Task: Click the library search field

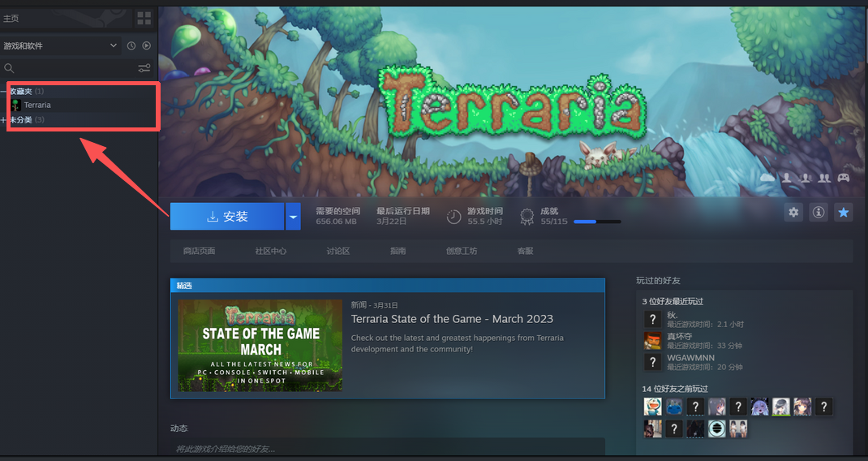Action: coord(69,68)
